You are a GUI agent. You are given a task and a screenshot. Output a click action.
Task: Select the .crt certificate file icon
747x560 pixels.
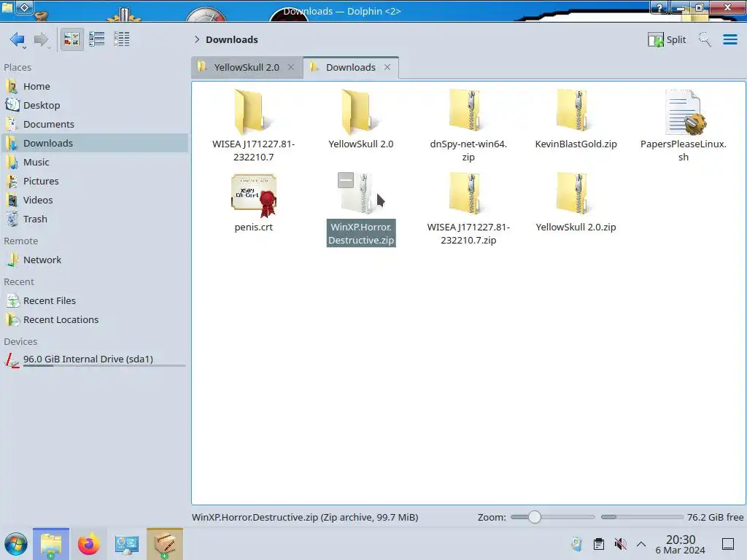(x=253, y=195)
